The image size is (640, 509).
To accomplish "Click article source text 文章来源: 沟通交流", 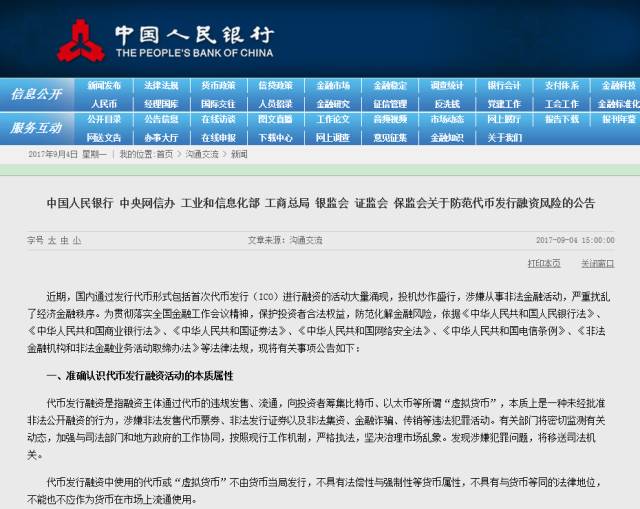I will 285,240.
